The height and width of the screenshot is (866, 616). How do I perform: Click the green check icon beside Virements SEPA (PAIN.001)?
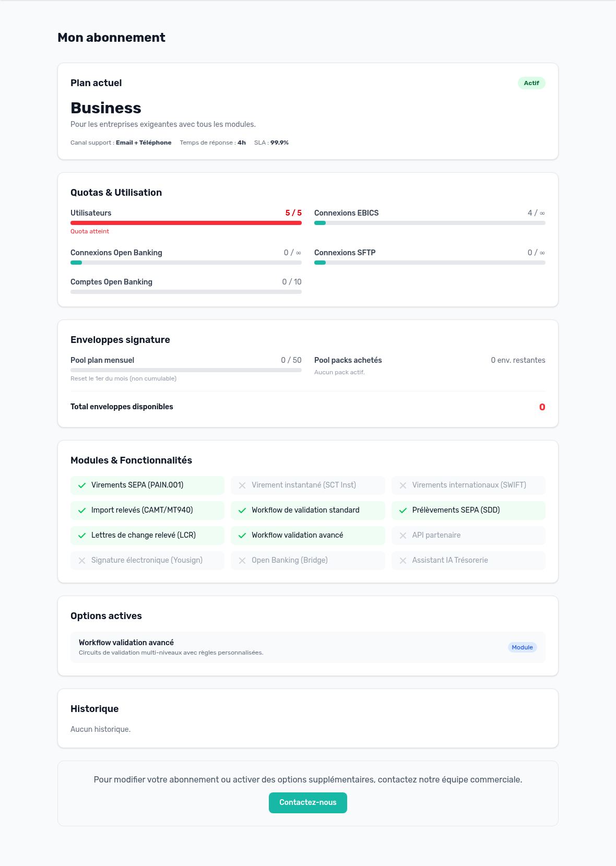[x=82, y=485]
